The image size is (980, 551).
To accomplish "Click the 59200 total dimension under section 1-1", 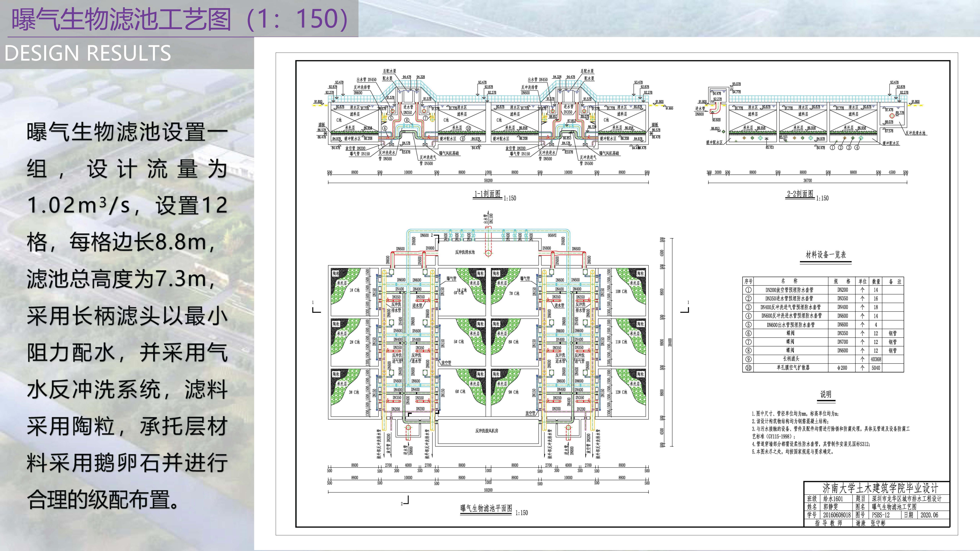I will pos(488,181).
